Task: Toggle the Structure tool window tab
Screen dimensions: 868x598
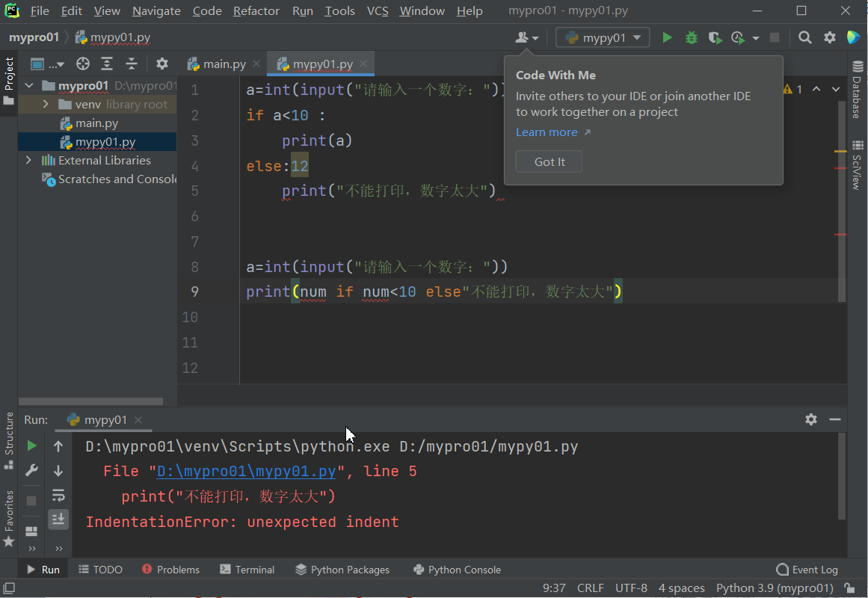Action: [9, 441]
